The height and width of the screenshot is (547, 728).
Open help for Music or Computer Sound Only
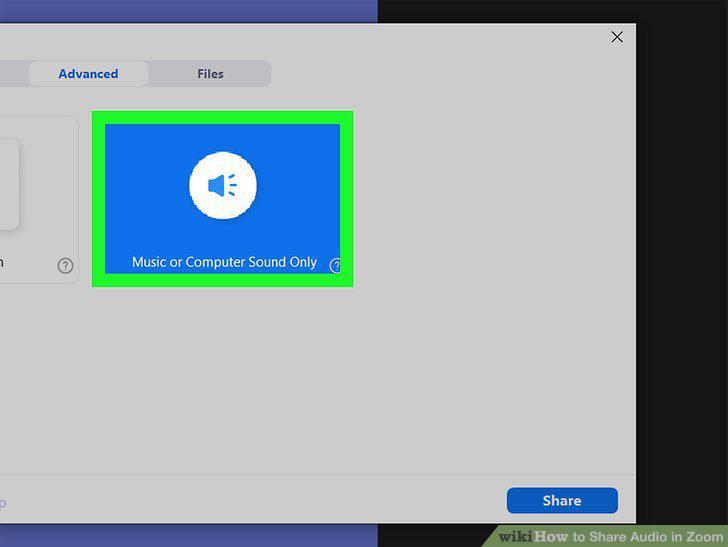(336, 265)
